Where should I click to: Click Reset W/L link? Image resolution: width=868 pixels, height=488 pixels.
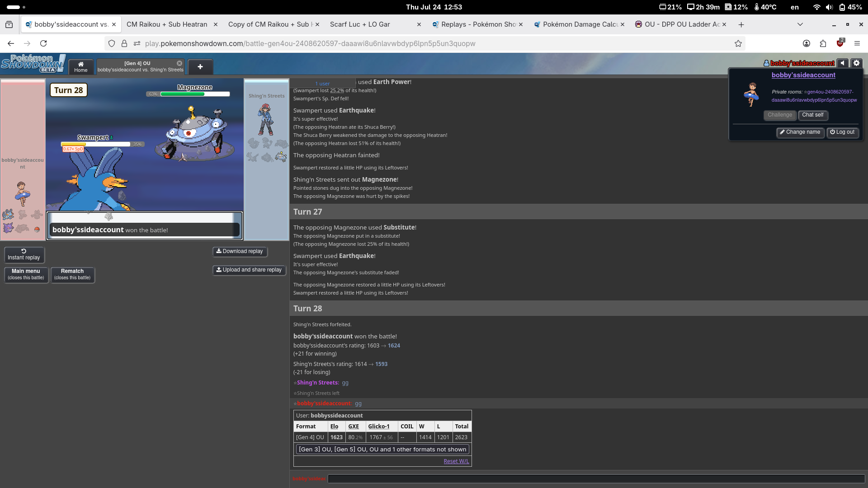coord(456,461)
